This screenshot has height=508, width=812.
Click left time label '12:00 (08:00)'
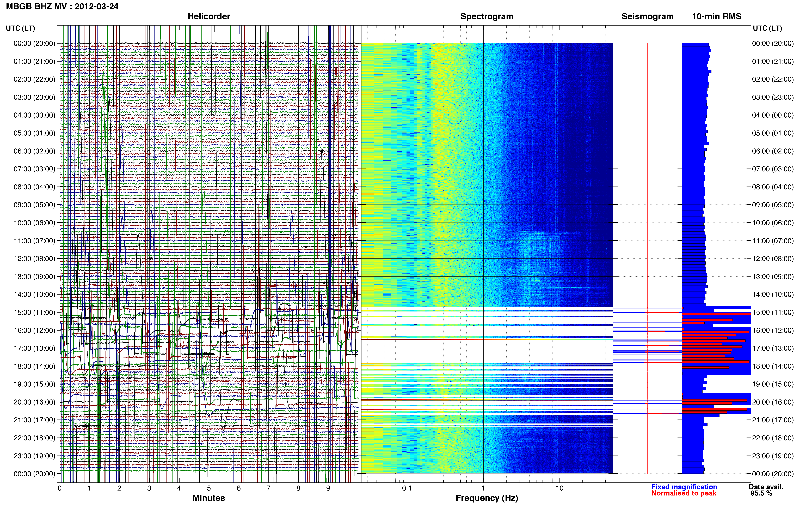[34, 259]
